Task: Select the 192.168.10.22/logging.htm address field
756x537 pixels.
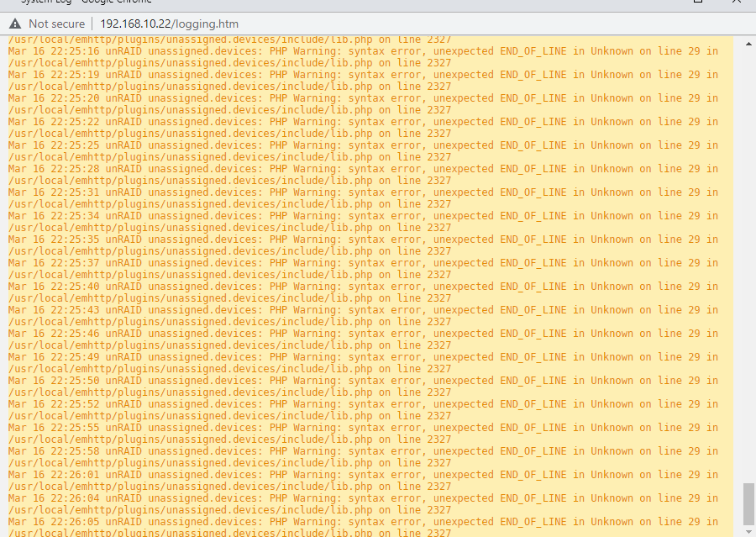Action: (x=169, y=24)
